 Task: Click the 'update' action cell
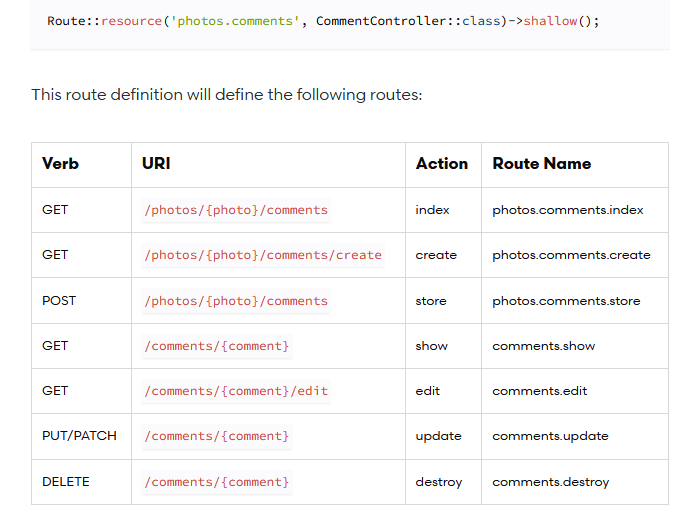coord(438,436)
